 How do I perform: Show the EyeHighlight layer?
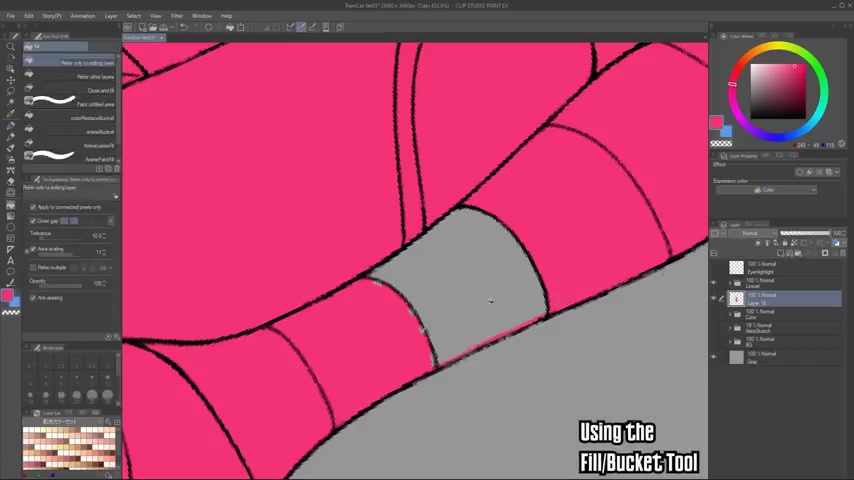point(714,268)
